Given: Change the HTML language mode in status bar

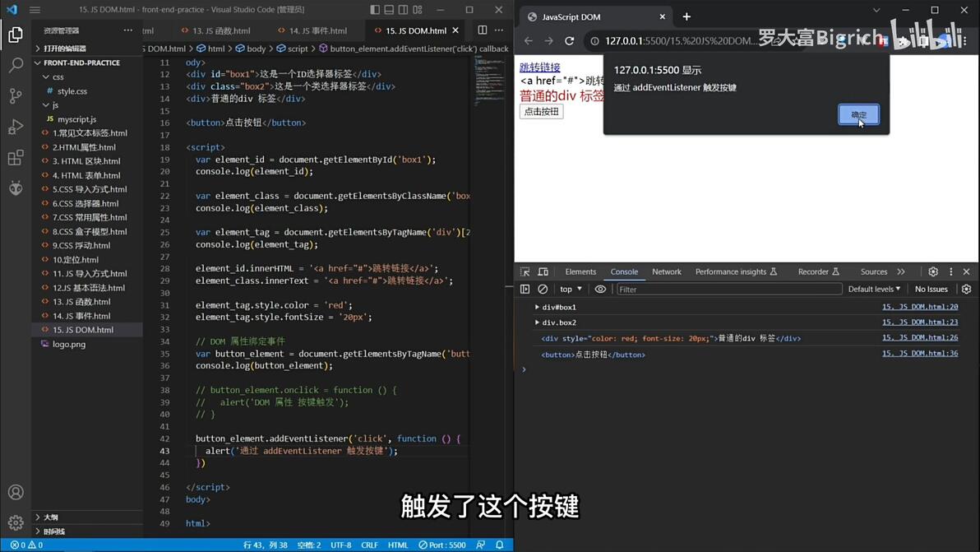Looking at the screenshot, I should point(397,545).
